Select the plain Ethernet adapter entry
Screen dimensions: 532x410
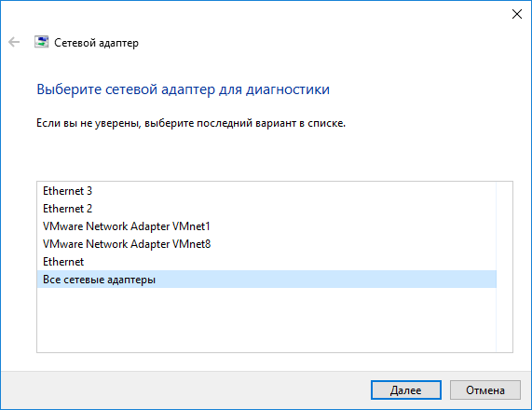pos(266,262)
